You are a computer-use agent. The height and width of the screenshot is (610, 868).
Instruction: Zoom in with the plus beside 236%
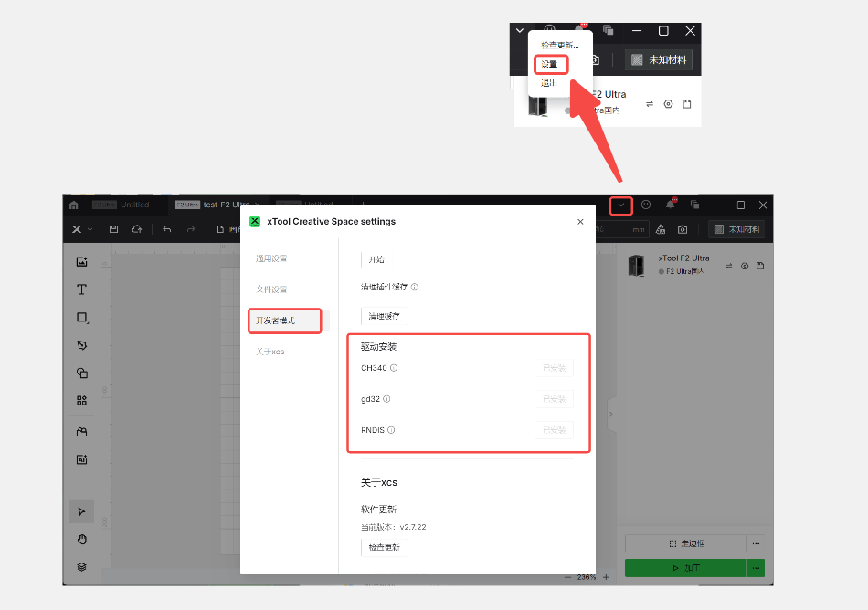click(x=606, y=577)
